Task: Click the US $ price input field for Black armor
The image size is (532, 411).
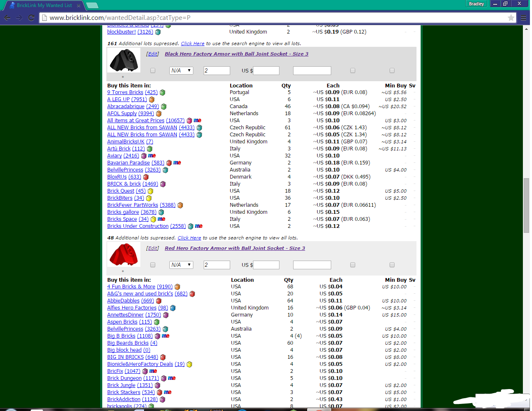Action: [x=266, y=70]
